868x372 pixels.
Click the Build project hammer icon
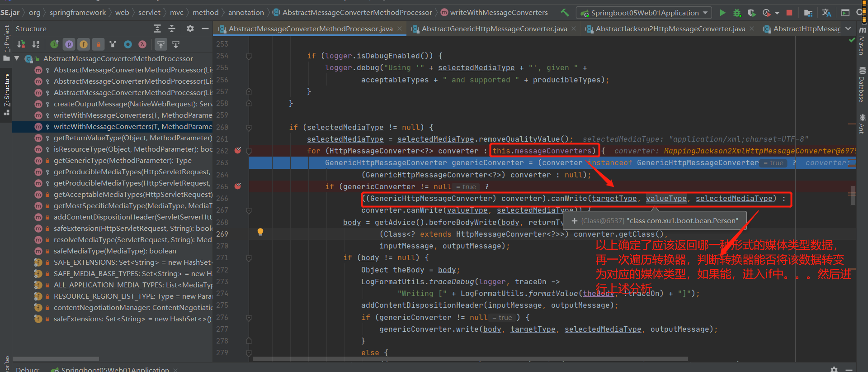click(x=565, y=13)
